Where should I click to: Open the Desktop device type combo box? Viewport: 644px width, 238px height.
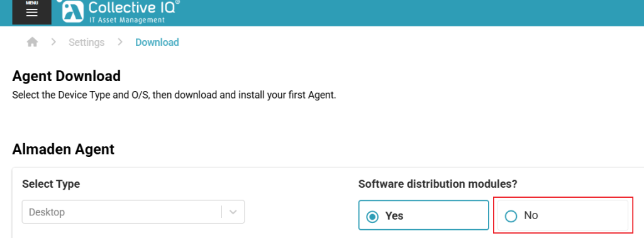(x=133, y=212)
